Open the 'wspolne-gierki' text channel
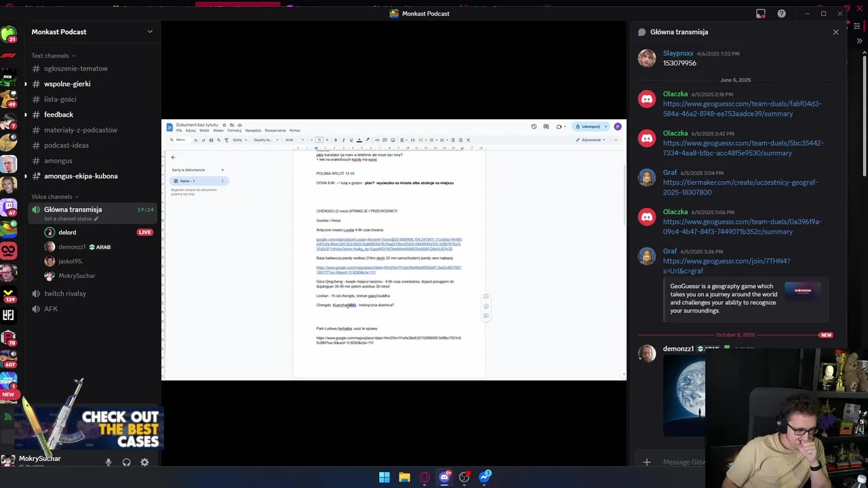The width and height of the screenshot is (868, 488). point(67,84)
